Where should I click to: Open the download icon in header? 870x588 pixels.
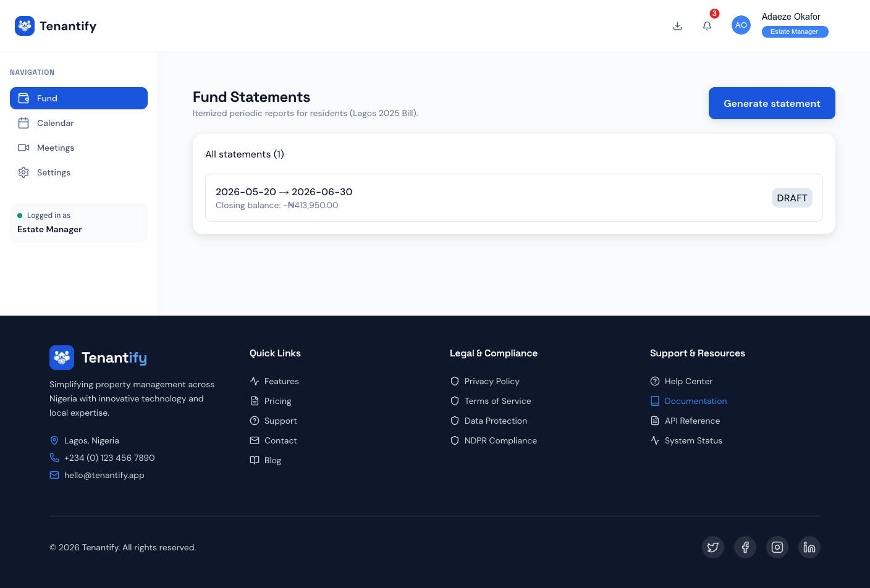(x=677, y=25)
